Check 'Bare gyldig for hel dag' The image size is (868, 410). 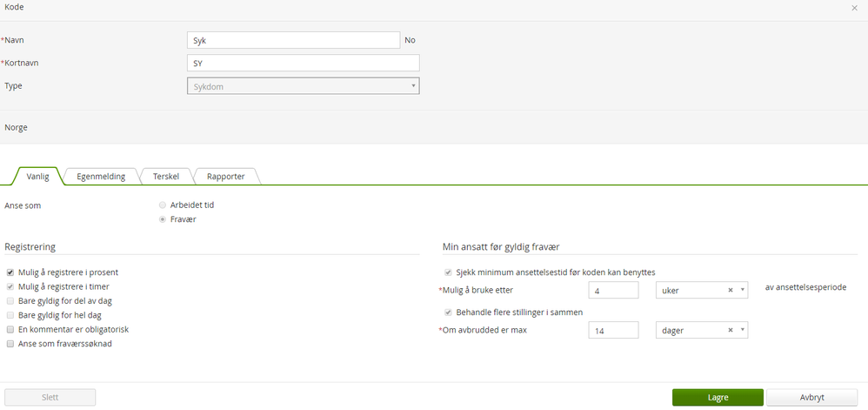point(10,315)
